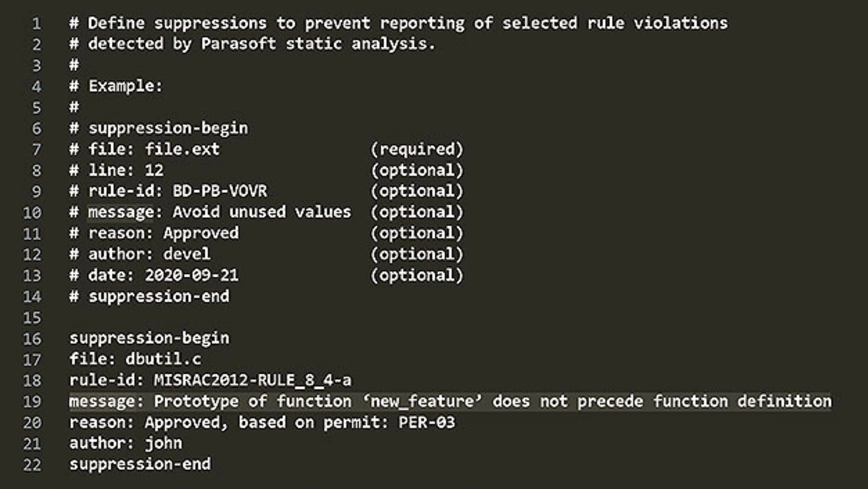868x489 pixels.
Task: Click the commented rule-id 'BD-PB-VOVR'
Action: [x=220, y=191]
